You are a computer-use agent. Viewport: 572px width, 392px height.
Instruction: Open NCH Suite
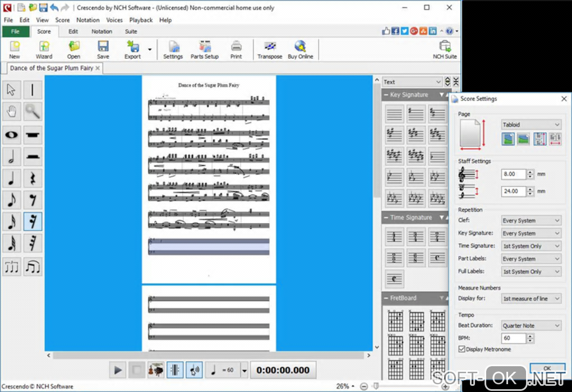click(x=445, y=50)
